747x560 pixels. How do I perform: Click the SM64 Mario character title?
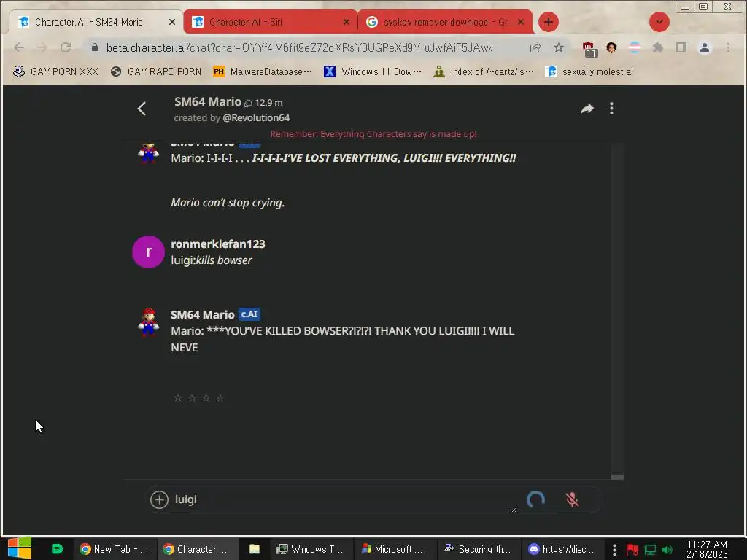click(208, 101)
